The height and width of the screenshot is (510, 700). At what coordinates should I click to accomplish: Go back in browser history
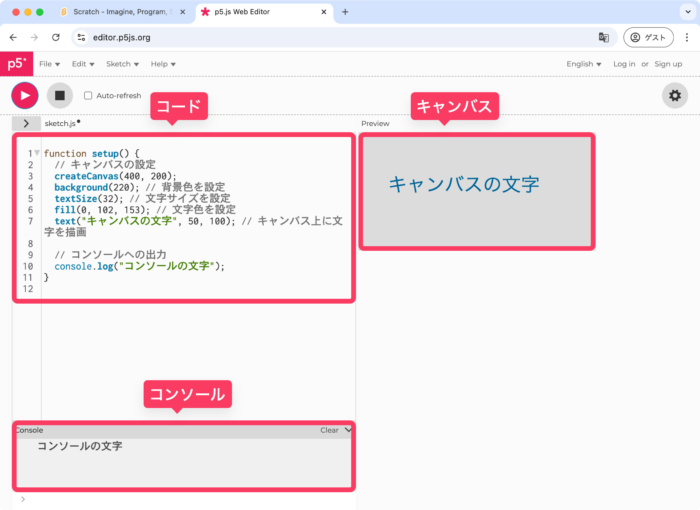pos(13,37)
